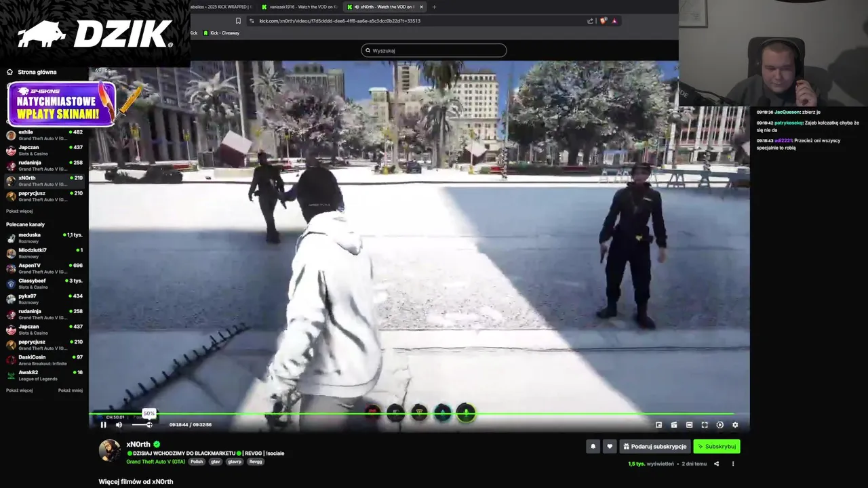Click the cast to device icon
The width and height of the screenshot is (868, 488).
pos(674,425)
